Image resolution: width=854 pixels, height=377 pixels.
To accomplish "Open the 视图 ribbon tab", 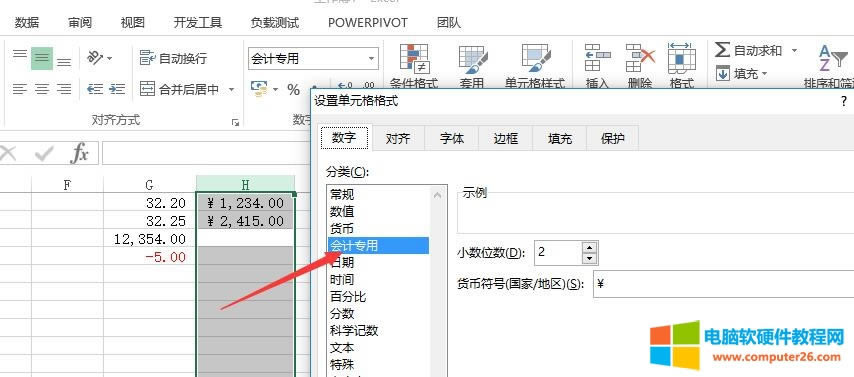I will (133, 23).
